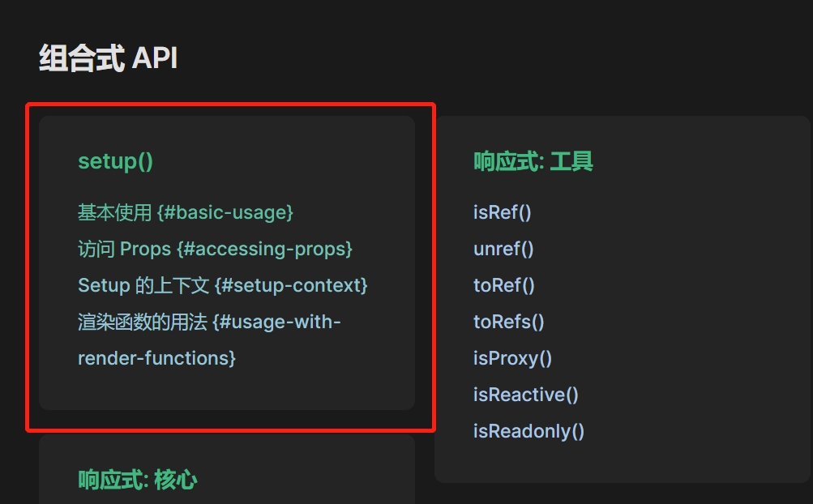Open the isReactive() documentation
The image size is (813, 504).
click(525, 395)
